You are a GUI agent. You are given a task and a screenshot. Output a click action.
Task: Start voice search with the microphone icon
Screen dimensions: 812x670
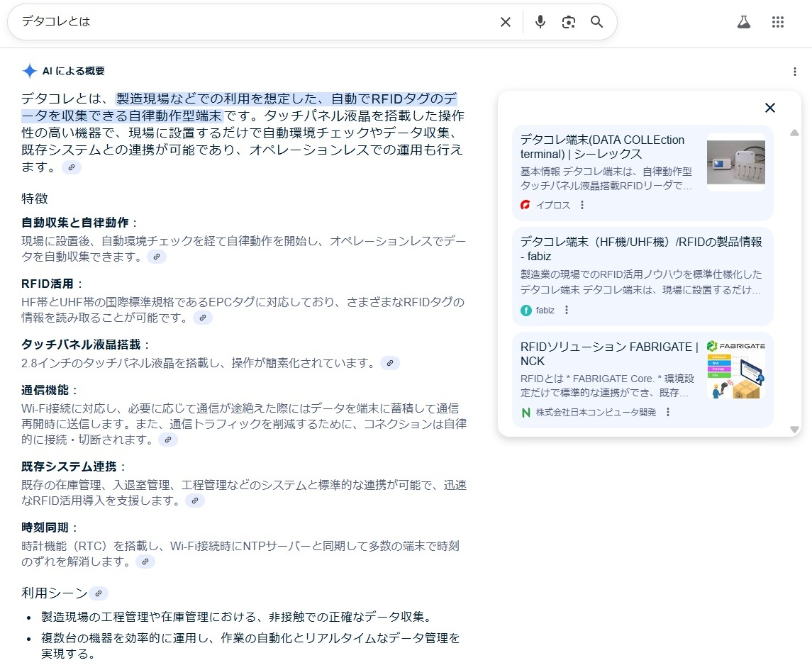pos(540,22)
